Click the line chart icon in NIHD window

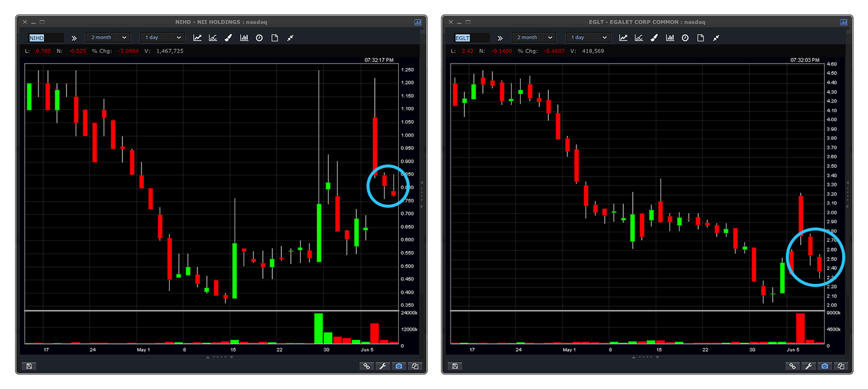tap(197, 37)
